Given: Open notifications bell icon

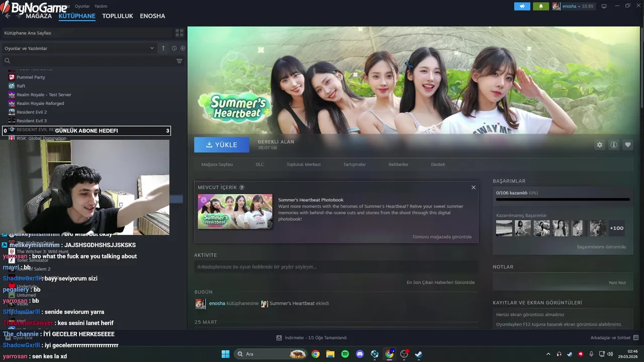Looking at the screenshot, I should click(x=541, y=6).
